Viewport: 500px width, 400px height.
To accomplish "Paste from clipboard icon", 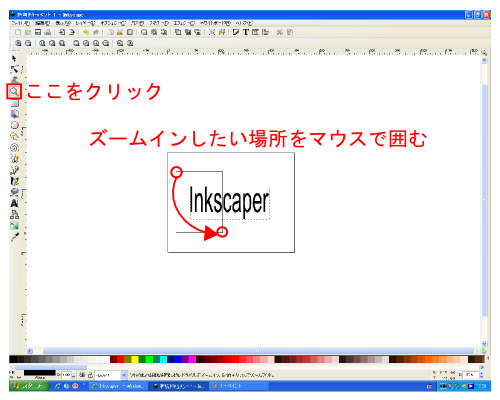I will point(130,32).
